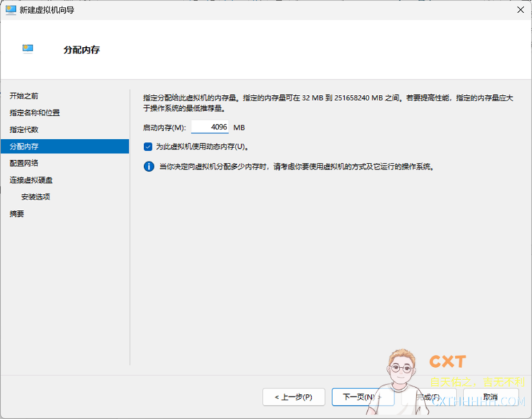The image size is (532, 419).
Task: Open the 连接虚拟硬盘 step
Action: point(31,180)
